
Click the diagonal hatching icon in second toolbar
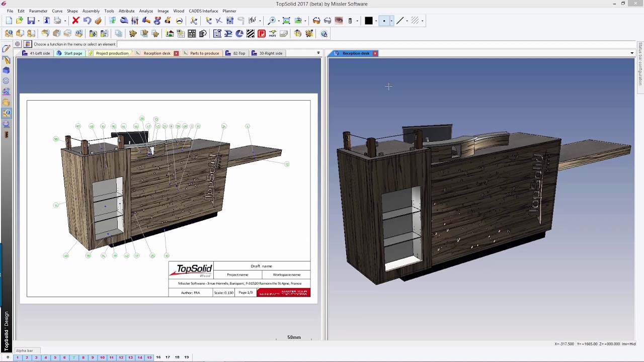pyautogui.click(x=251, y=34)
